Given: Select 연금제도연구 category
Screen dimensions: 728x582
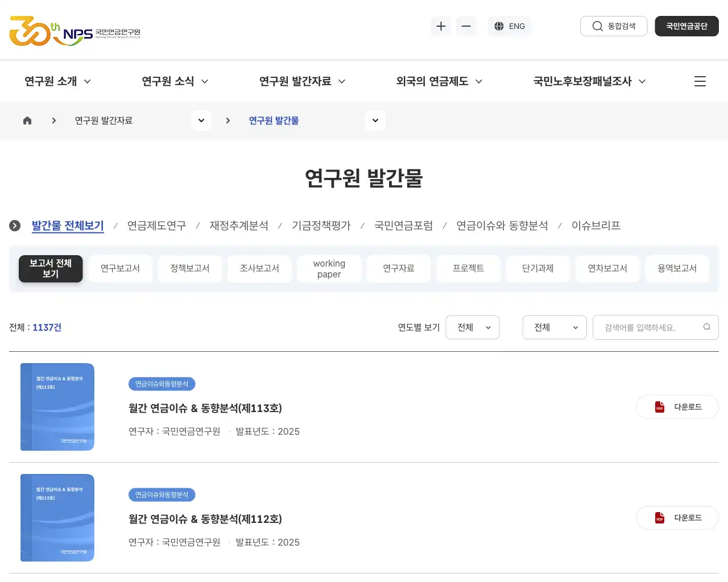Looking at the screenshot, I should pyautogui.click(x=157, y=226).
